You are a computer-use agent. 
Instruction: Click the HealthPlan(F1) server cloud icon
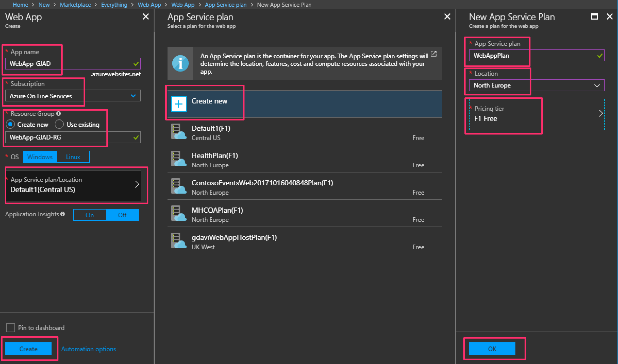[x=178, y=159]
